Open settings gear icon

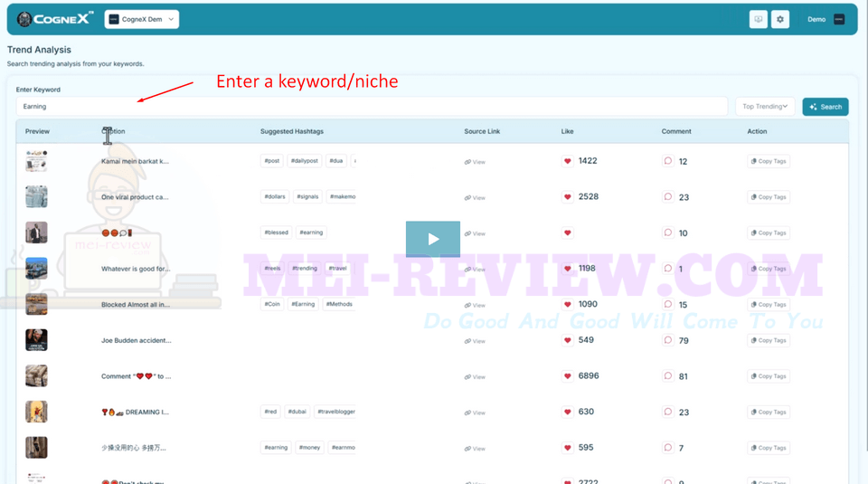[x=780, y=19]
